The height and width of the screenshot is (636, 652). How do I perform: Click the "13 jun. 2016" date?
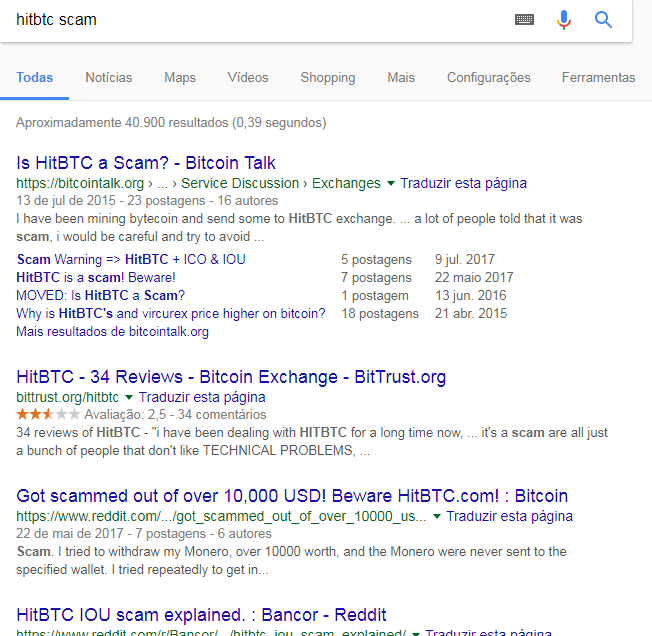pyautogui.click(x=470, y=296)
